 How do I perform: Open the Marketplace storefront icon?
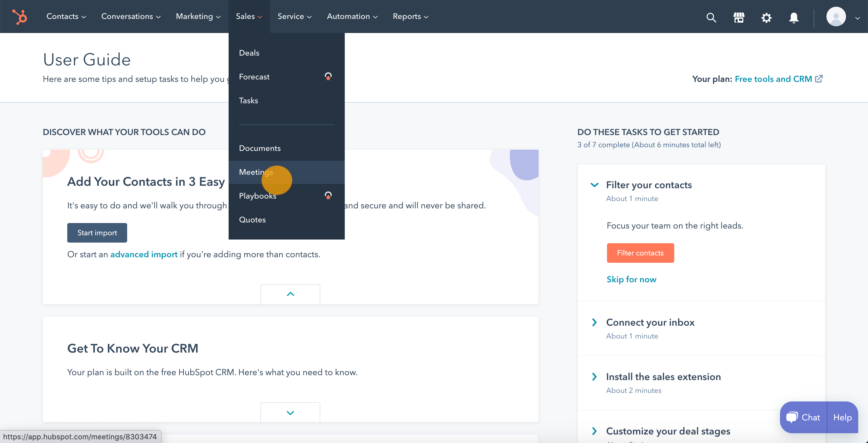(739, 17)
